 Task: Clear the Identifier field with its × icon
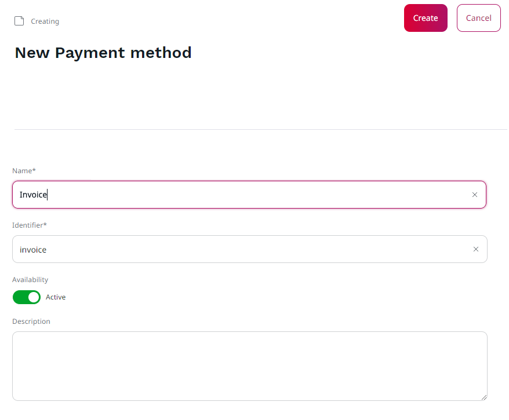pyautogui.click(x=475, y=249)
